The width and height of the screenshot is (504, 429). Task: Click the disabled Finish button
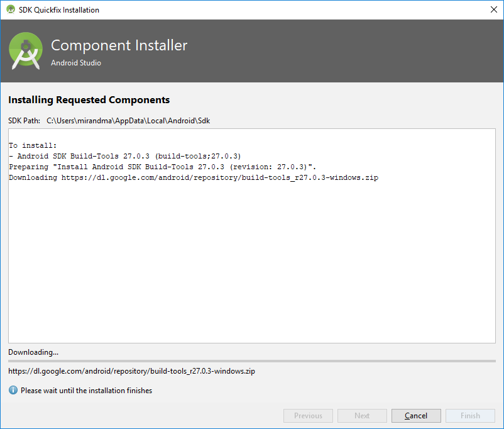tap(470, 416)
